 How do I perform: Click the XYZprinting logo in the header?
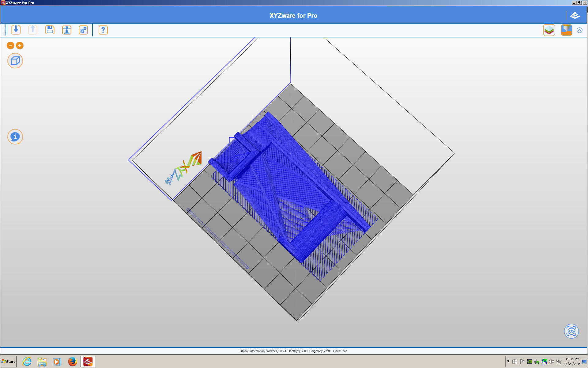coord(575,15)
